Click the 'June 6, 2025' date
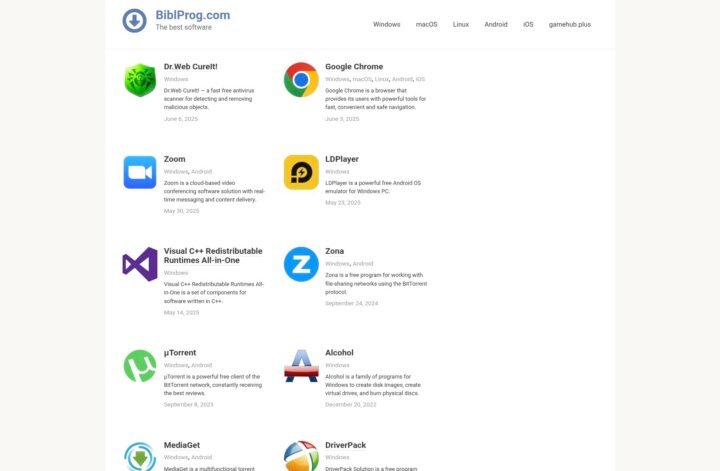The height and width of the screenshot is (471, 720). pos(180,118)
